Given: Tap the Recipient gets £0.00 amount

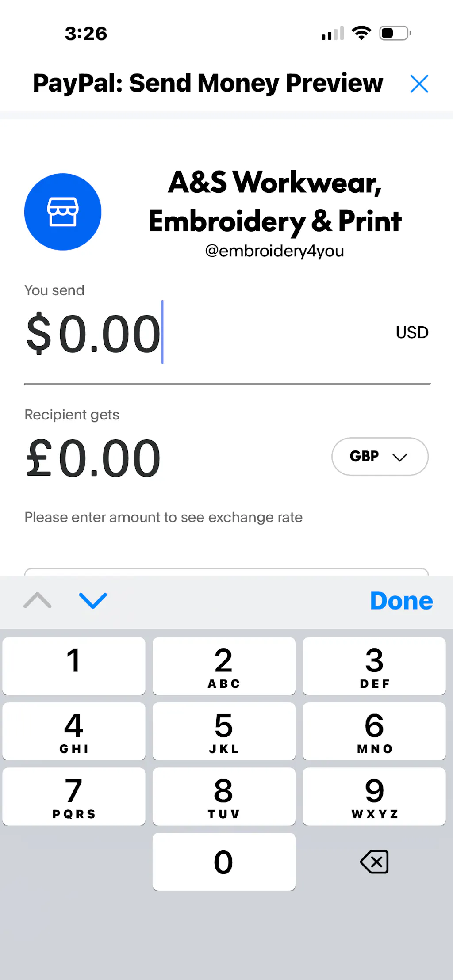Looking at the screenshot, I should [94, 458].
